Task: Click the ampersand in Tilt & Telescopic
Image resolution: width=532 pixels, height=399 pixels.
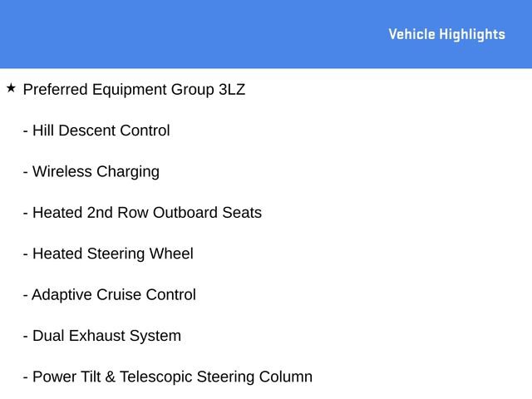Action: 110,377
